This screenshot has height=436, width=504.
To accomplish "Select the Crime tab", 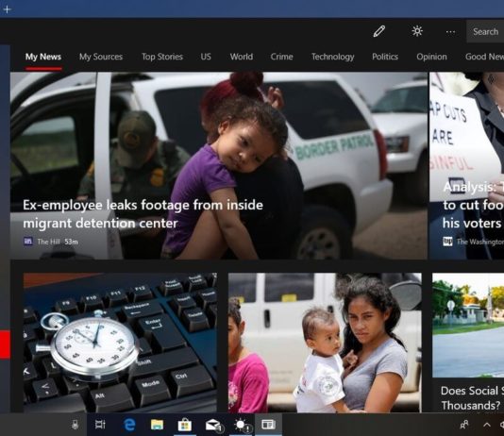I will click(281, 57).
